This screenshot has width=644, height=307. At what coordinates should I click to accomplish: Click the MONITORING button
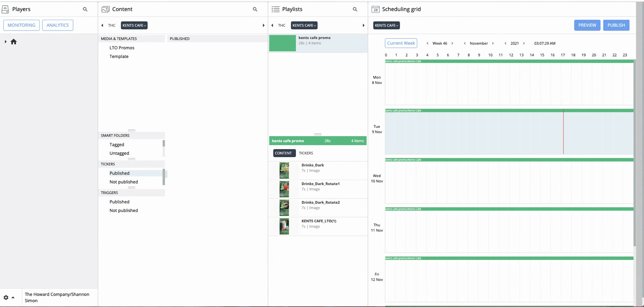point(22,25)
